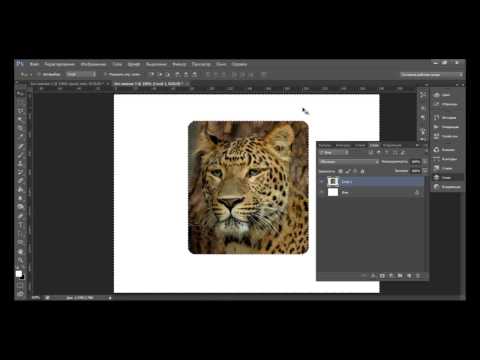The width and height of the screenshot is (480, 360).
Task: Select the Dodge tool
Action: click(21, 207)
